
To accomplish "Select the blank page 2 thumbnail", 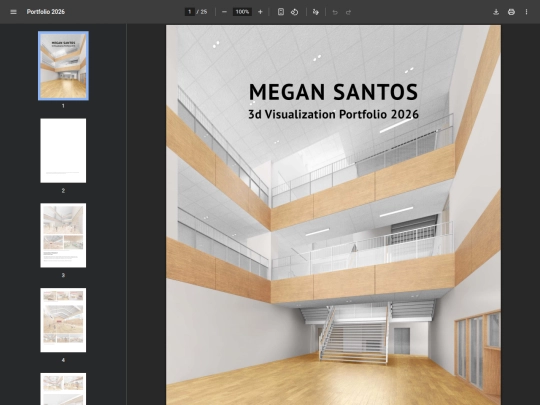I will 63,150.
